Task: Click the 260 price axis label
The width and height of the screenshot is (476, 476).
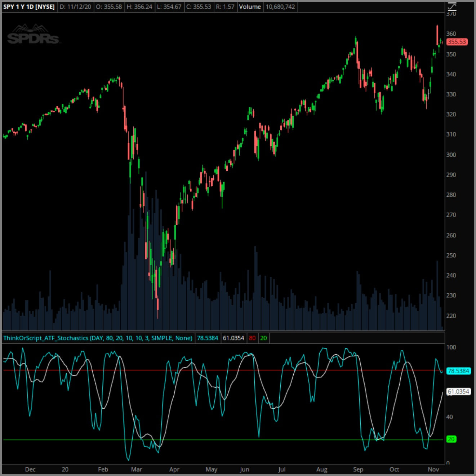Action: pyautogui.click(x=451, y=235)
